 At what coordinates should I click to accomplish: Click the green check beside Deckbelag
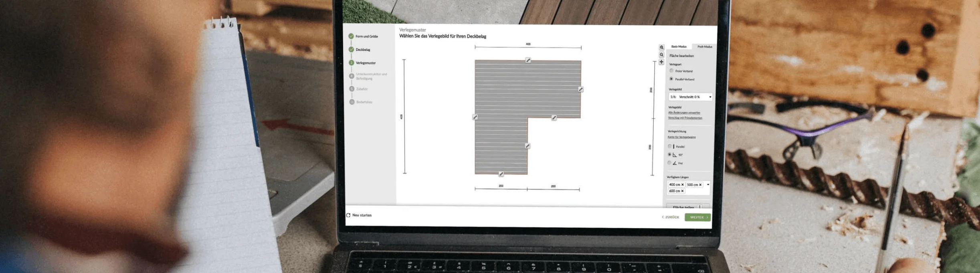coord(351,49)
